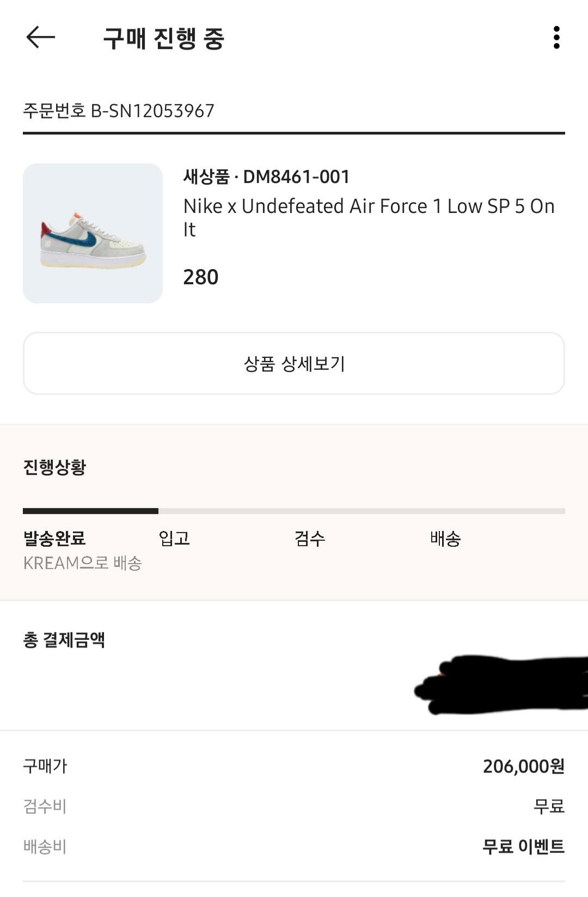
Task: Tap the KREAM으로 배송 status text
Action: pos(82,563)
